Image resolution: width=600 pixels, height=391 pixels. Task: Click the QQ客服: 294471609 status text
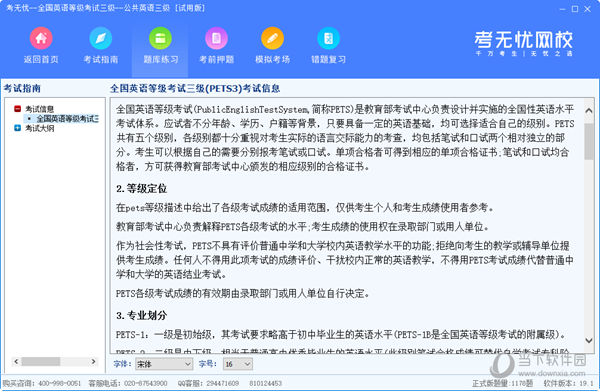pos(208,383)
